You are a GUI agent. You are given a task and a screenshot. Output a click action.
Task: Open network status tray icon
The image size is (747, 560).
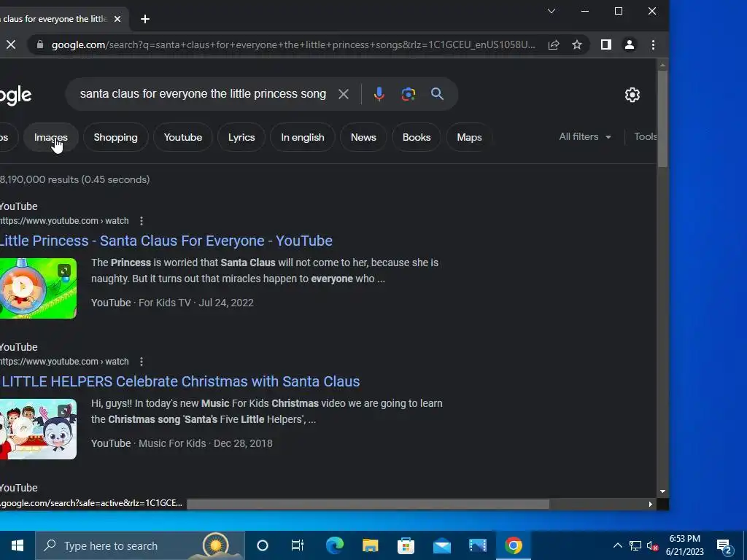click(635, 545)
